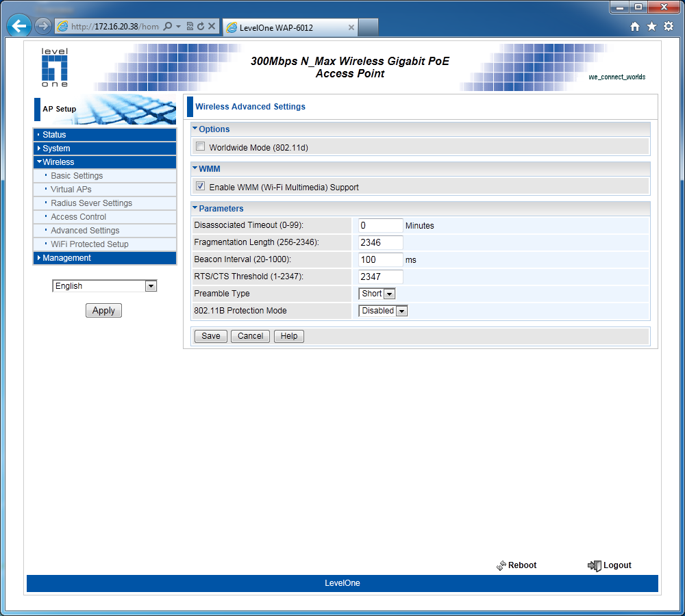Viewport: 685px width, 616px height.
Task: Minimize the browser window
Action: tap(619, 8)
